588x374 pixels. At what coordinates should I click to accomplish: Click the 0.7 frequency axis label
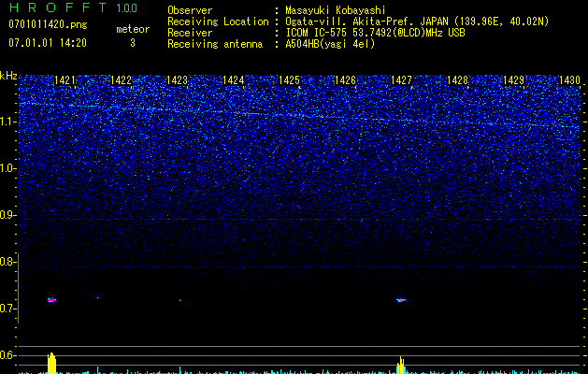click(x=7, y=309)
